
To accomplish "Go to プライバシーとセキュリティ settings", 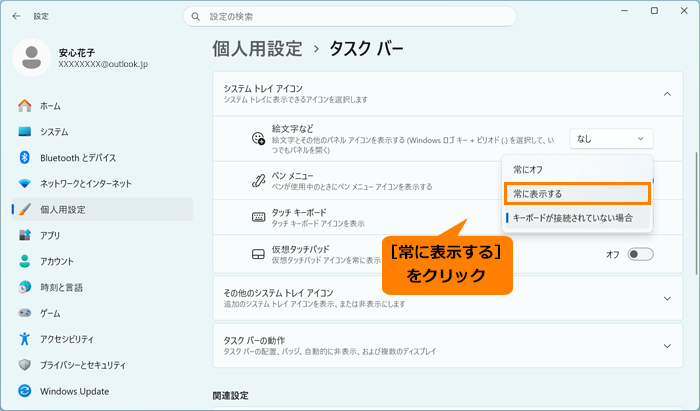I will (x=102, y=365).
